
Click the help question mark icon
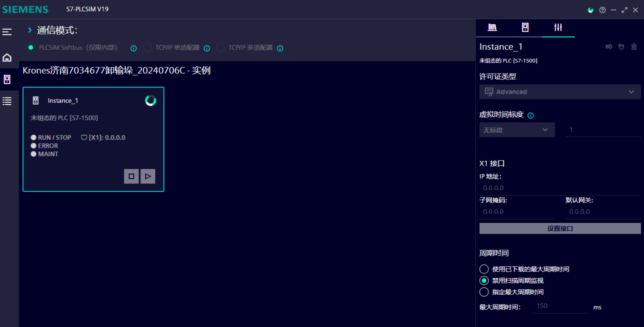(602, 10)
